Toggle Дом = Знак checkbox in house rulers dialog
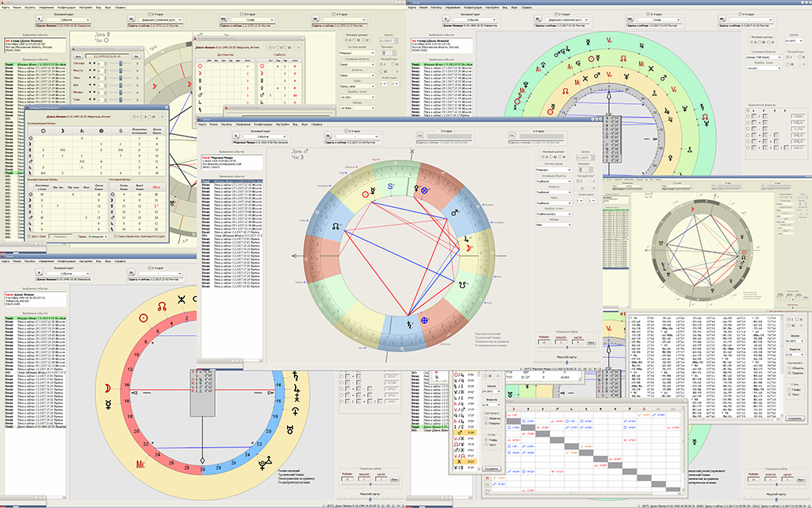 (29, 237)
